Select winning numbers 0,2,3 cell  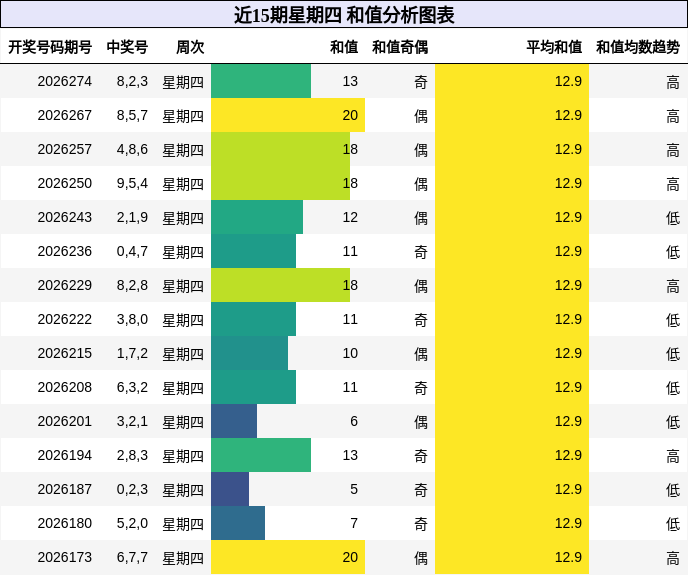(132, 489)
